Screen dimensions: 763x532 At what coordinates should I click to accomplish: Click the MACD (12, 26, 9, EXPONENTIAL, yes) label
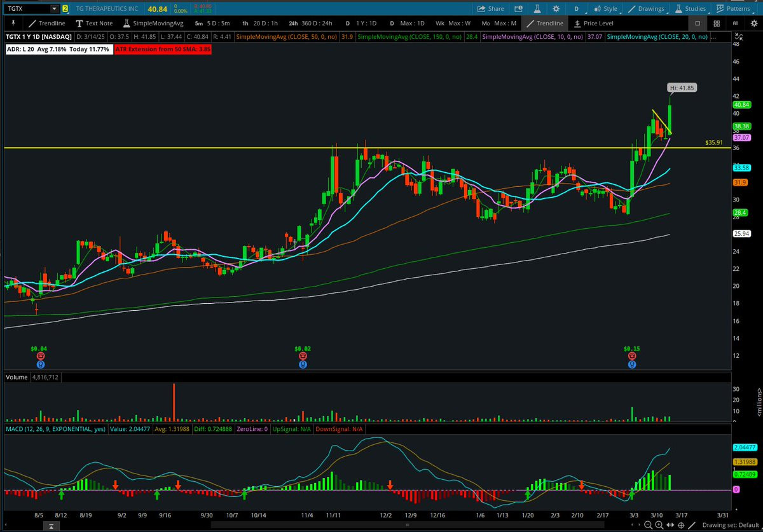coord(55,429)
